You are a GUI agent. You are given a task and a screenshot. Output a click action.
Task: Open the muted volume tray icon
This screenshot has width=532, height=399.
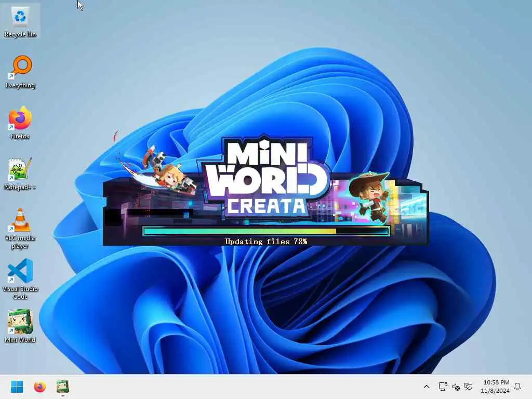[x=456, y=387]
